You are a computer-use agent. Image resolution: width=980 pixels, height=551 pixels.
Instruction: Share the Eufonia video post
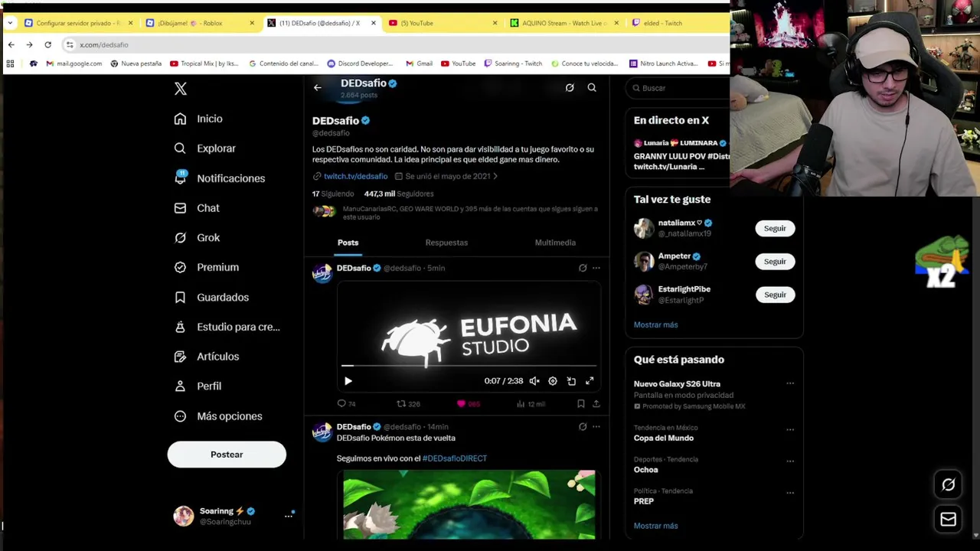pyautogui.click(x=596, y=403)
